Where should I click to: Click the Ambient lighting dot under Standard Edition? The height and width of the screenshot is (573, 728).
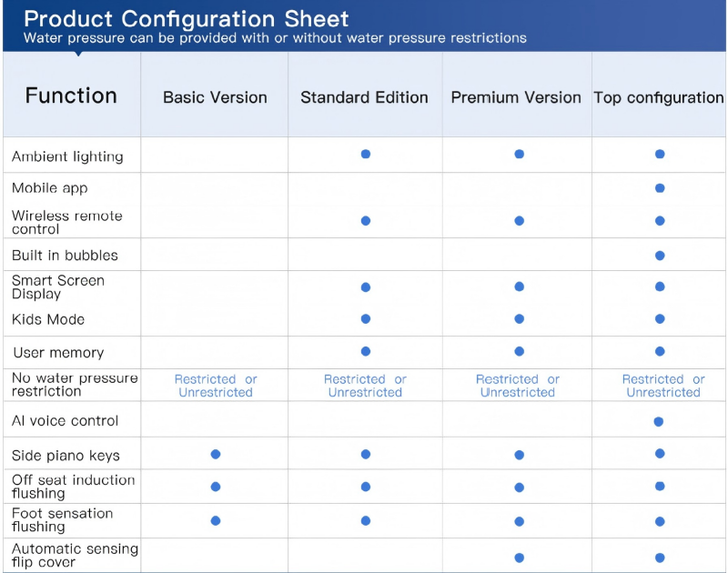pyautogui.click(x=365, y=155)
